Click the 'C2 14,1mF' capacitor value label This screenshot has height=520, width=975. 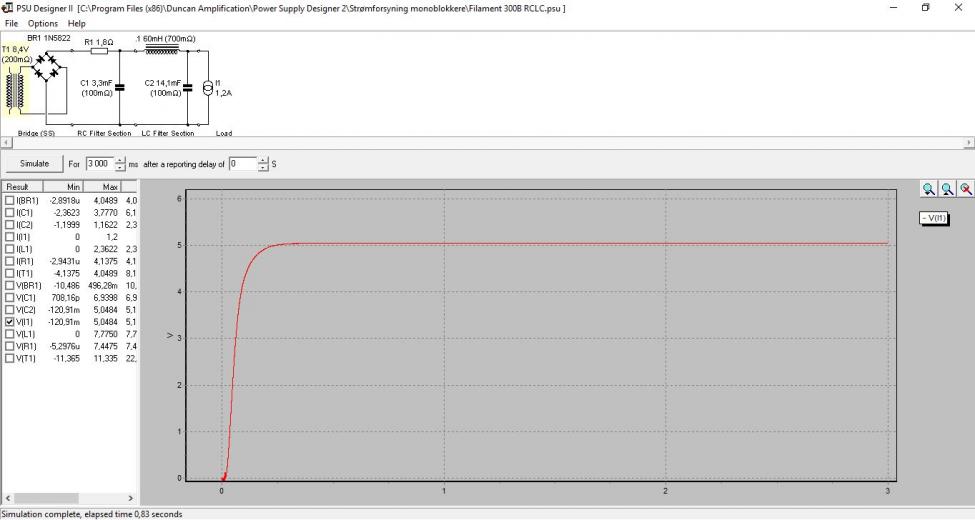coord(163,83)
